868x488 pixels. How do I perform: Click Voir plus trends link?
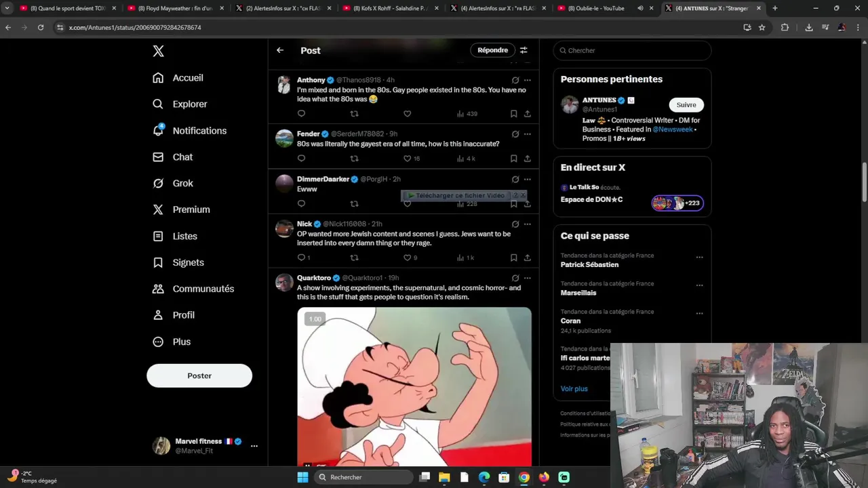(574, 389)
